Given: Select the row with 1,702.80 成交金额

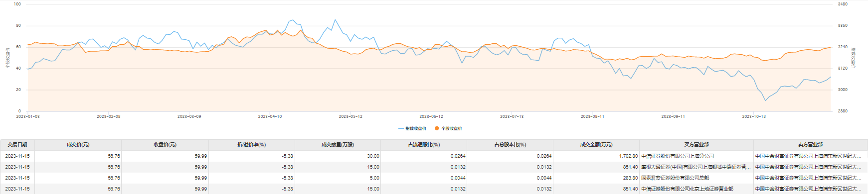Looking at the screenshot, I should tap(434, 156).
